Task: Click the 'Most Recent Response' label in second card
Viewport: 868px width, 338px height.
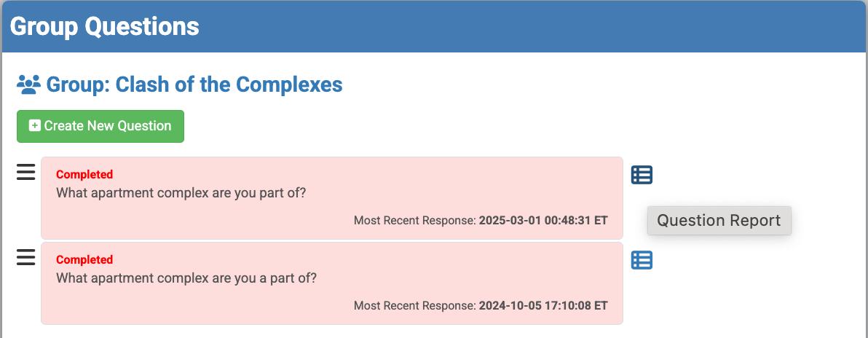Action: 414,305
